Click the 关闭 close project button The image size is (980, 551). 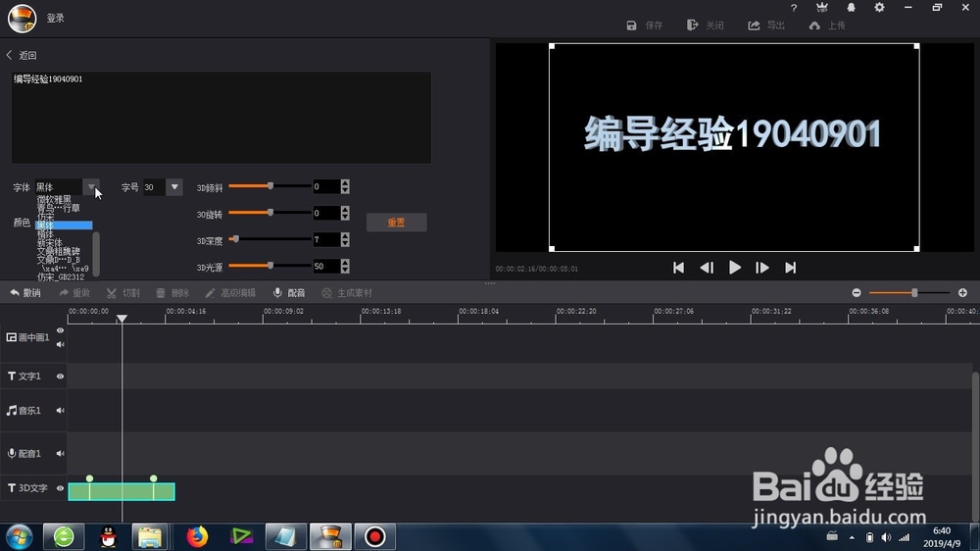pyautogui.click(x=705, y=25)
